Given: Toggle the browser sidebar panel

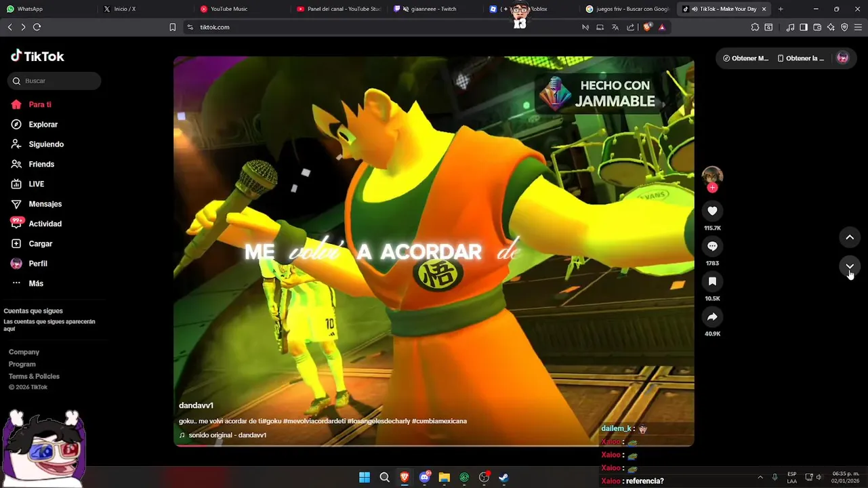Looking at the screenshot, I should [804, 27].
